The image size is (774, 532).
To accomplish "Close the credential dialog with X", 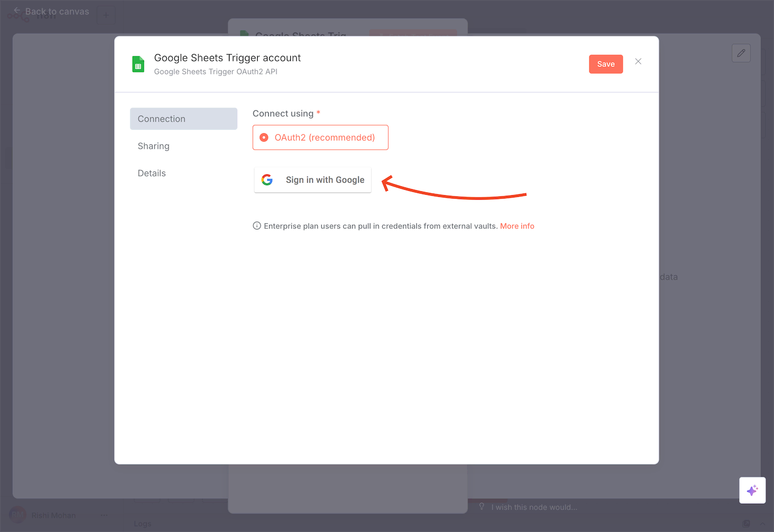I will (638, 61).
